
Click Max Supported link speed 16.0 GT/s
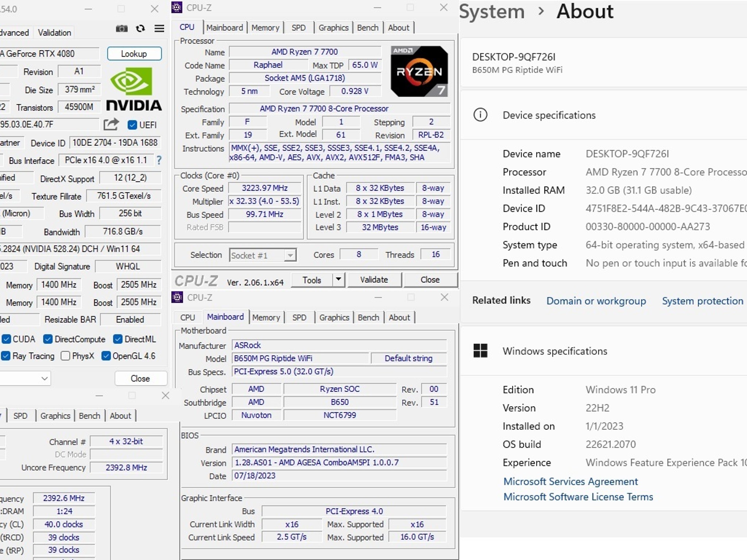click(417, 537)
